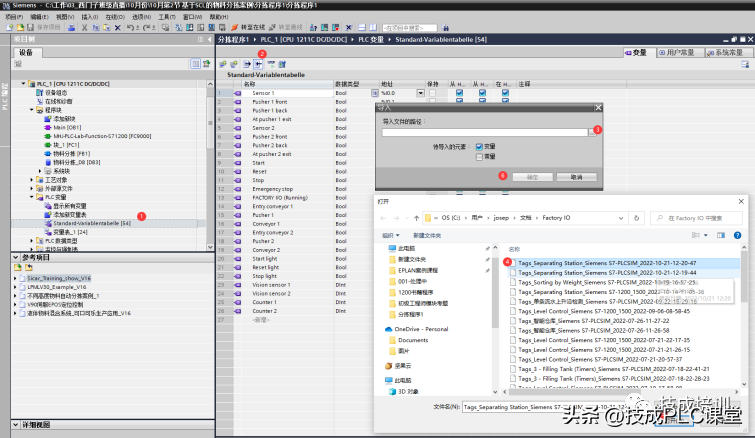Viewport: 755px width, 438px height.
Task: Open path history dropdown in Open dialog
Action: 621,218
